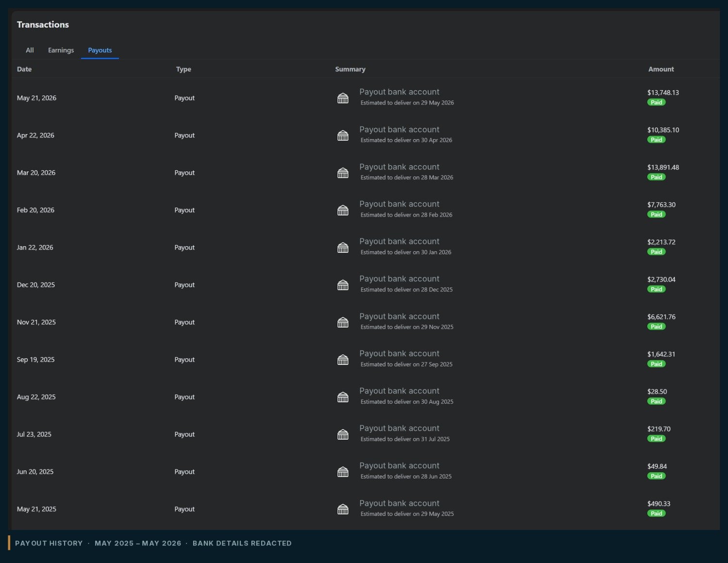
Task: Click the bank icon for Apr 22, 2026 payout
Action: (x=343, y=135)
